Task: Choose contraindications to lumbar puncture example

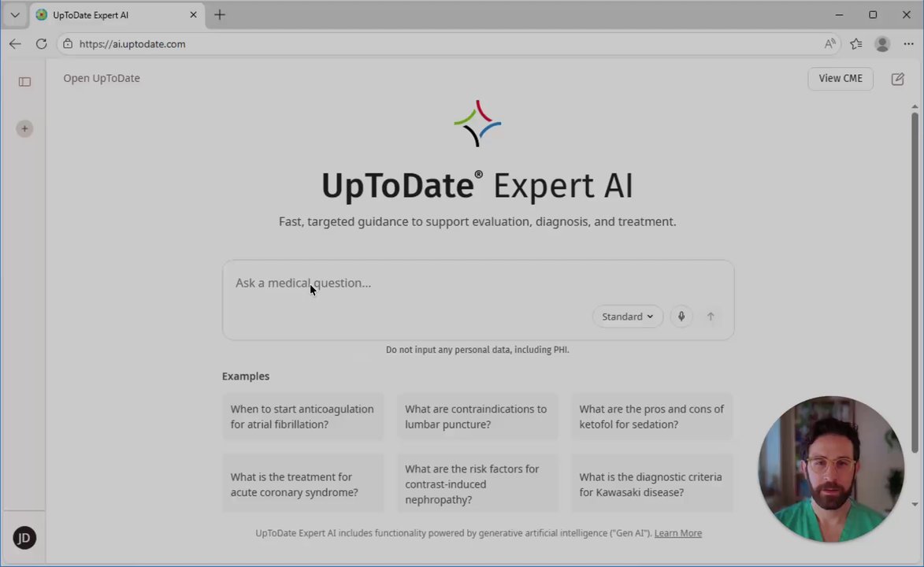Action: [477, 417]
